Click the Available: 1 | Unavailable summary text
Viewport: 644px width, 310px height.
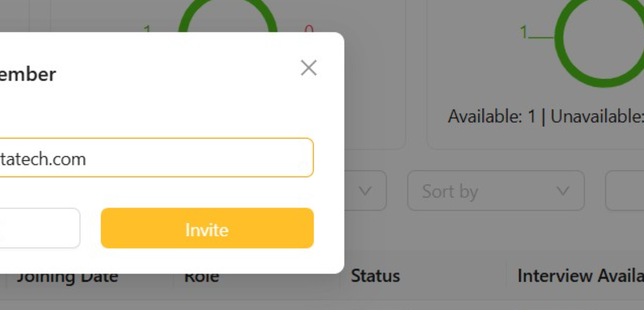pos(546,117)
